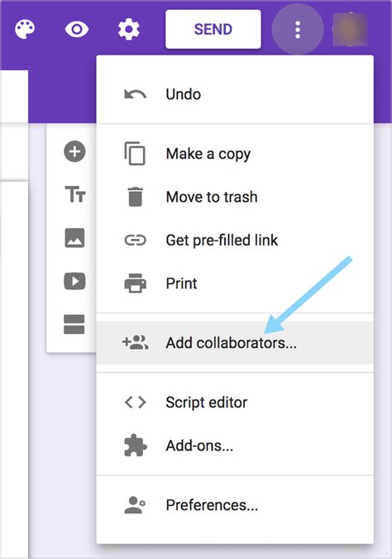Click the copy pages icon
The height and width of the screenshot is (559, 392).
[135, 154]
